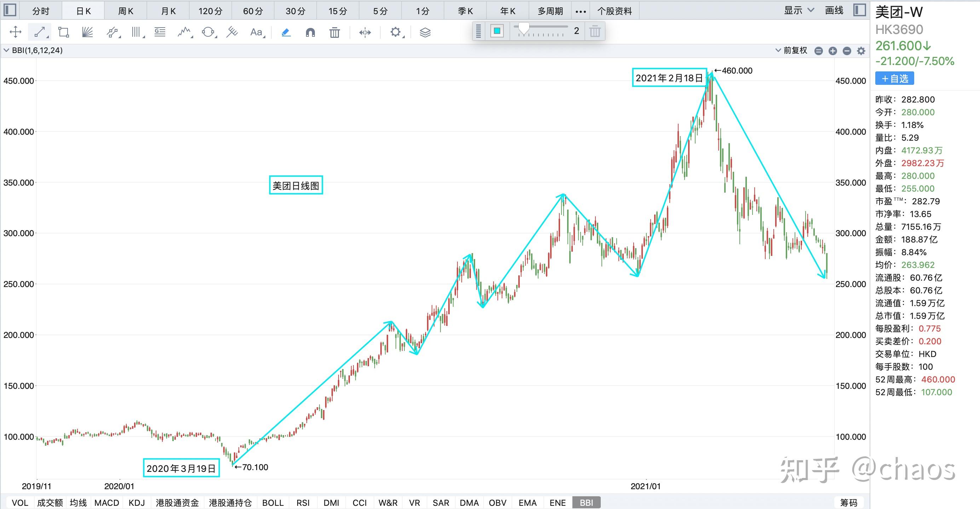Select the rectangle drawing tool
Viewport: 980px width, 509px height.
64,32
